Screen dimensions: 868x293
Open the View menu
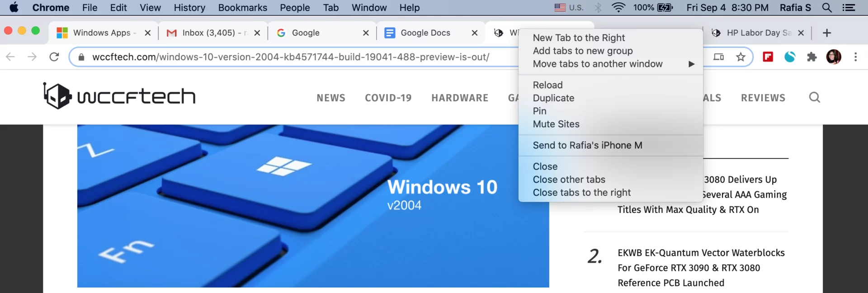pyautogui.click(x=150, y=8)
